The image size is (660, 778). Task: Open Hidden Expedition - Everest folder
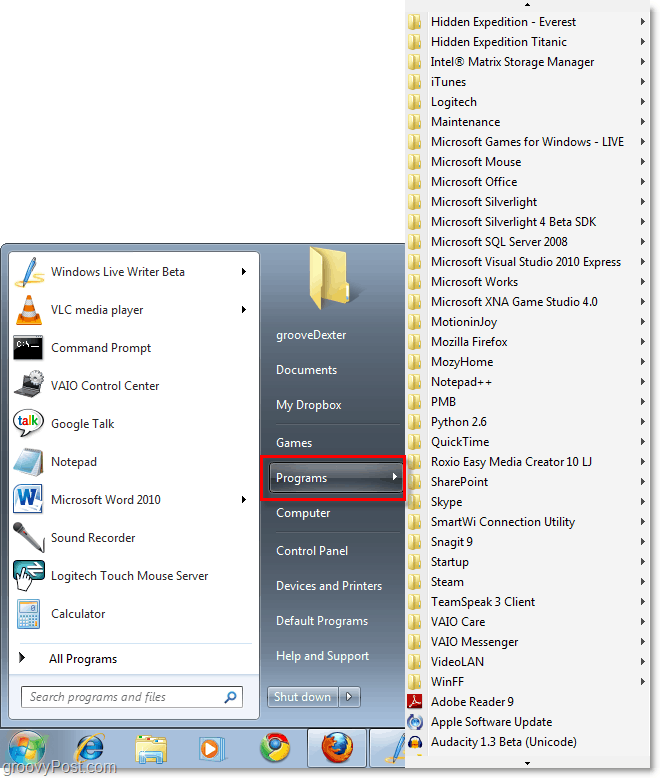pos(528,22)
